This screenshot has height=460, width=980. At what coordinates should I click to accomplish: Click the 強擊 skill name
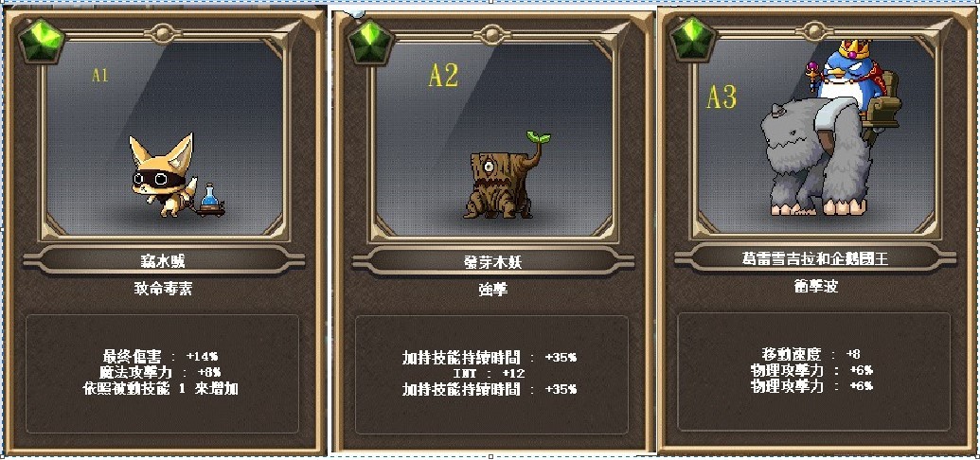click(492, 290)
